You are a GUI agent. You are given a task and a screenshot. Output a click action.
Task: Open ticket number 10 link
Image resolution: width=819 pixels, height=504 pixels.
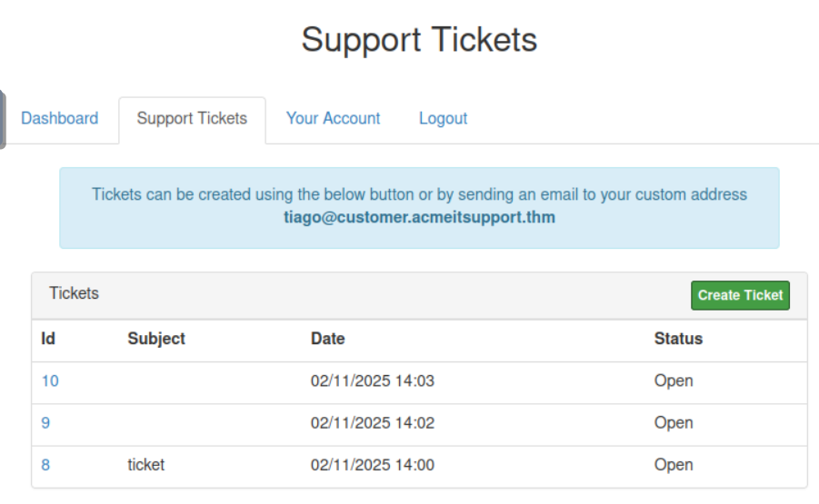point(50,380)
